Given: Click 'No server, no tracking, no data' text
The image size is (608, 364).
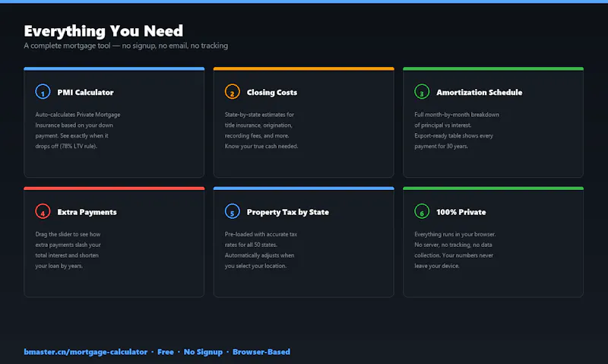Looking at the screenshot, I should point(453,245).
